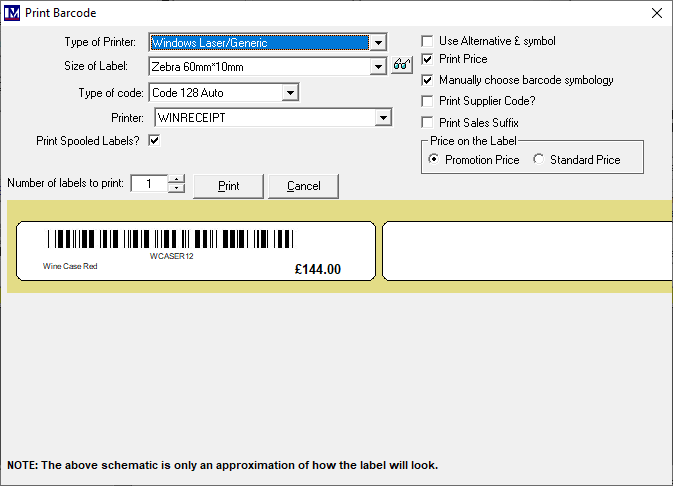Image resolution: width=673 pixels, height=486 pixels.
Task: Increase number of labels with up arrow
Action: [x=176, y=179]
